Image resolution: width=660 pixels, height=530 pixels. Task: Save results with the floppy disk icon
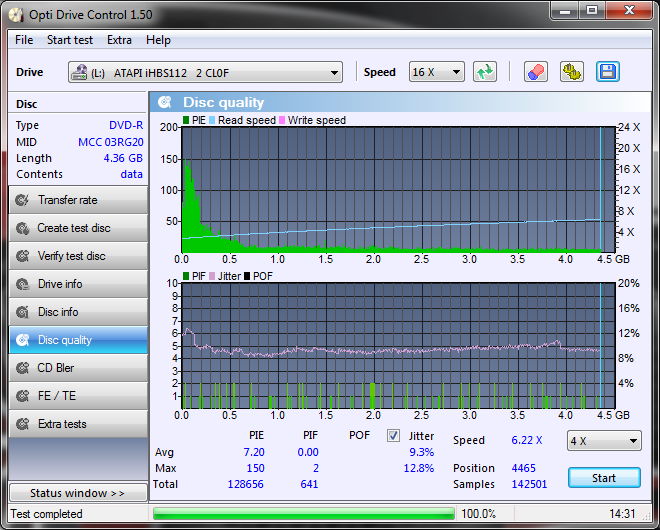coord(608,72)
